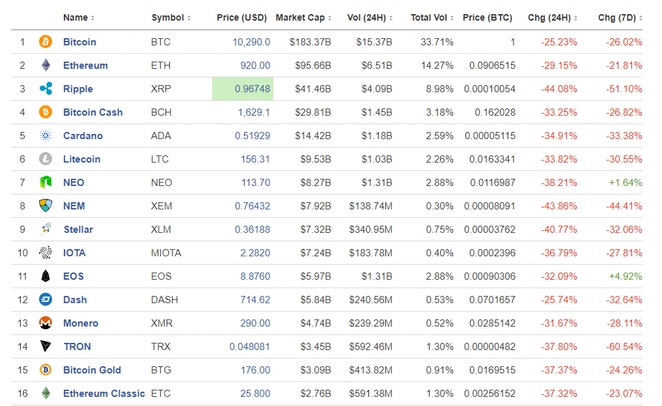662x406 pixels.
Task: Click Ripple 24H change -44.08%
Action: click(x=559, y=89)
